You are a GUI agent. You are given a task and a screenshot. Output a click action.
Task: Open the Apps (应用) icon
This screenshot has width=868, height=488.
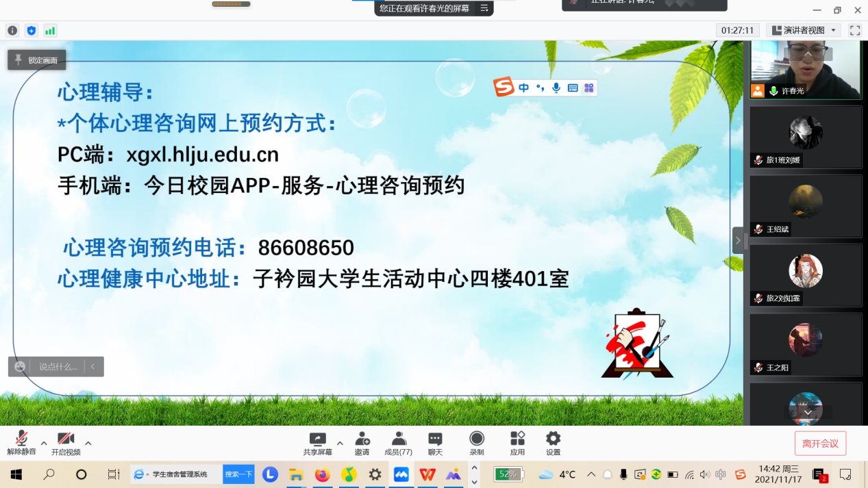tap(517, 443)
